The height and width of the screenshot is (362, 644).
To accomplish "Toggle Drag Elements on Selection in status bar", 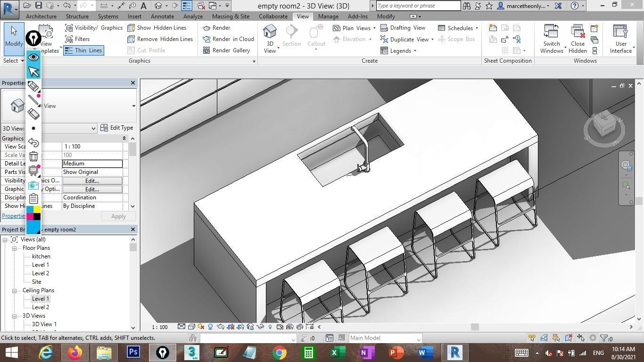I will [x=581, y=338].
